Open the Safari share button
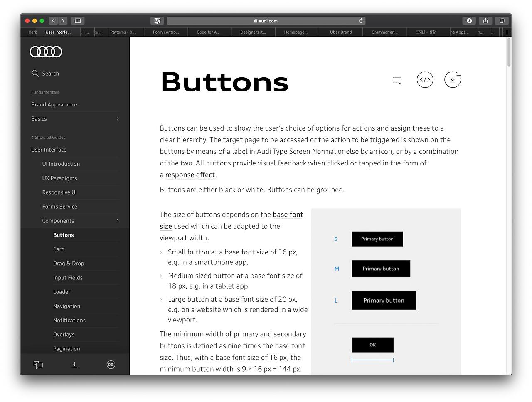532x402 pixels. (x=485, y=21)
